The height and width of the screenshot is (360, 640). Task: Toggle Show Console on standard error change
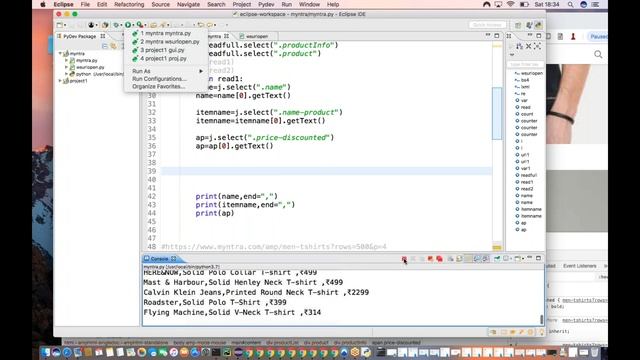pyautogui.click(x=485, y=259)
